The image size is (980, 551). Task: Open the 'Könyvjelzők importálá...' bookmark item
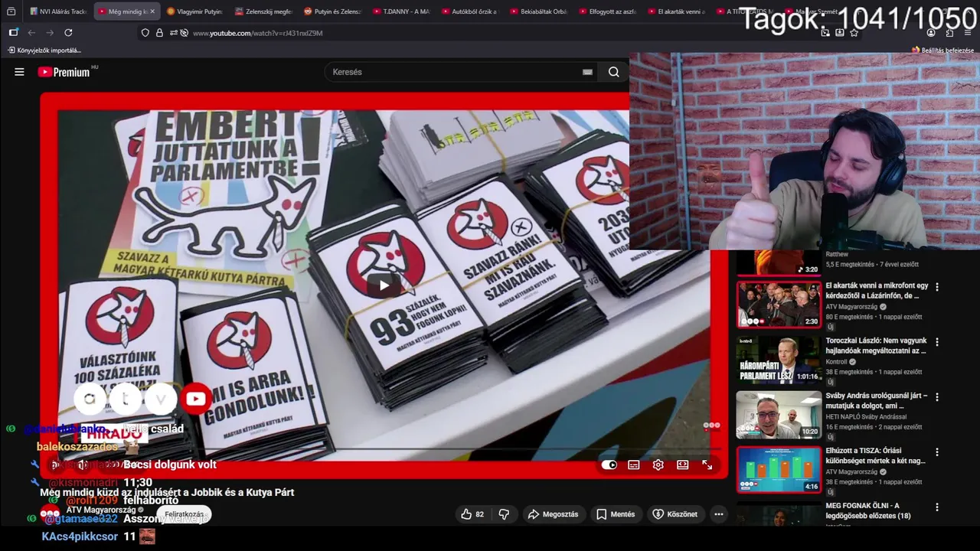pos(44,50)
